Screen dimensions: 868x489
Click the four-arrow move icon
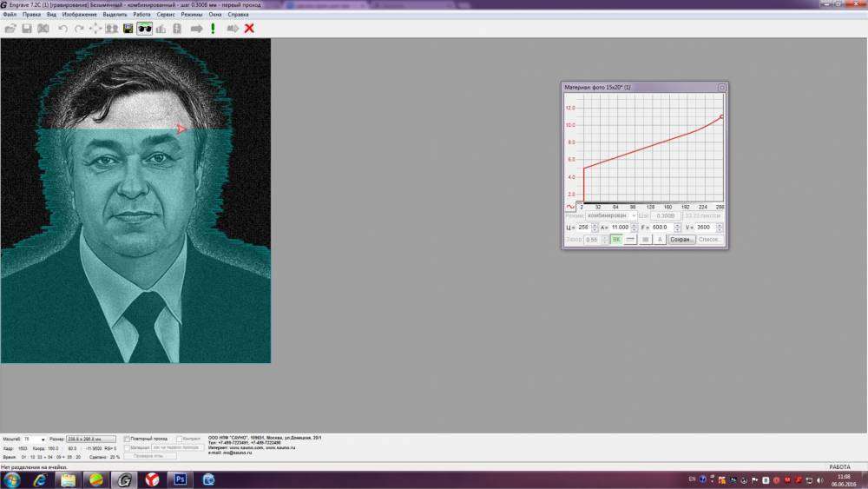pos(95,29)
